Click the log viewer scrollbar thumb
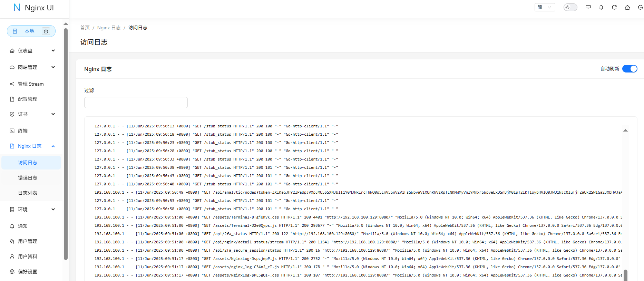The image size is (644, 281). click(x=625, y=275)
